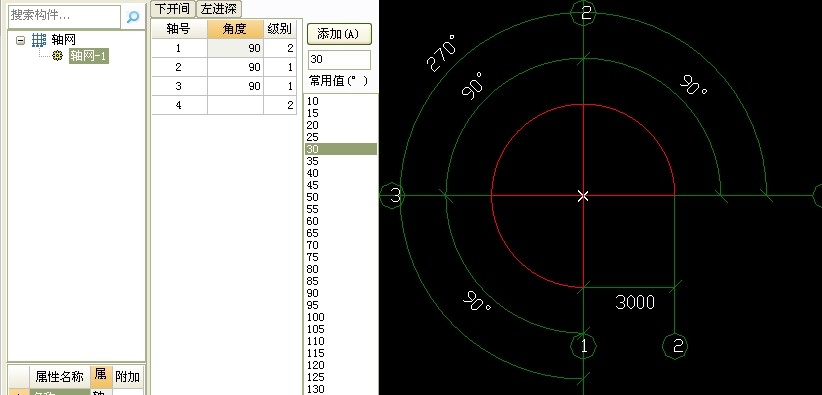Choose common value 75
822x395 pixels.
coord(341,257)
